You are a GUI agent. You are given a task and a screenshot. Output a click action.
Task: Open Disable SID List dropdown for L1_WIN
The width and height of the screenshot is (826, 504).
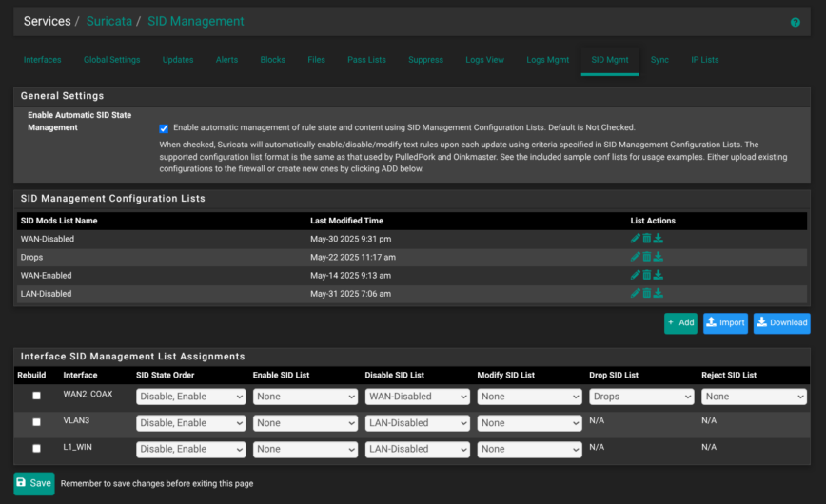417,449
